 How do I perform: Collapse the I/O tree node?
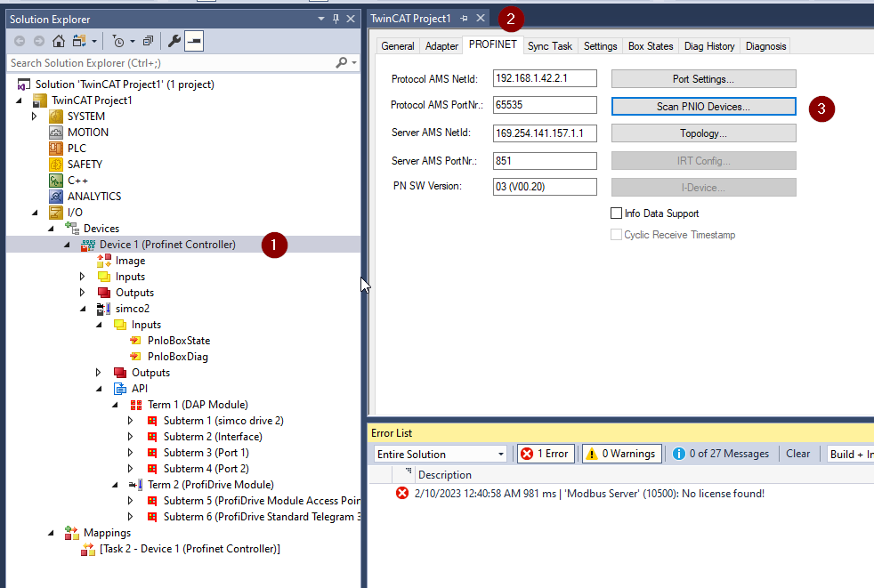point(35,213)
